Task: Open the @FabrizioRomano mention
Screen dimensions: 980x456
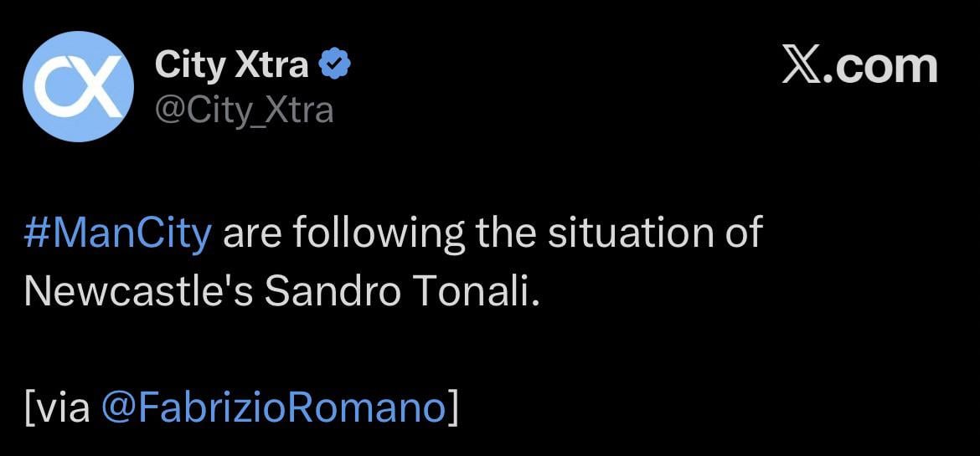Action: click(x=273, y=407)
